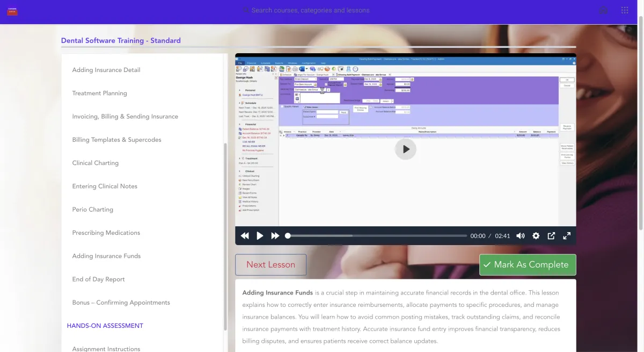Click the search courses field

[x=311, y=10]
